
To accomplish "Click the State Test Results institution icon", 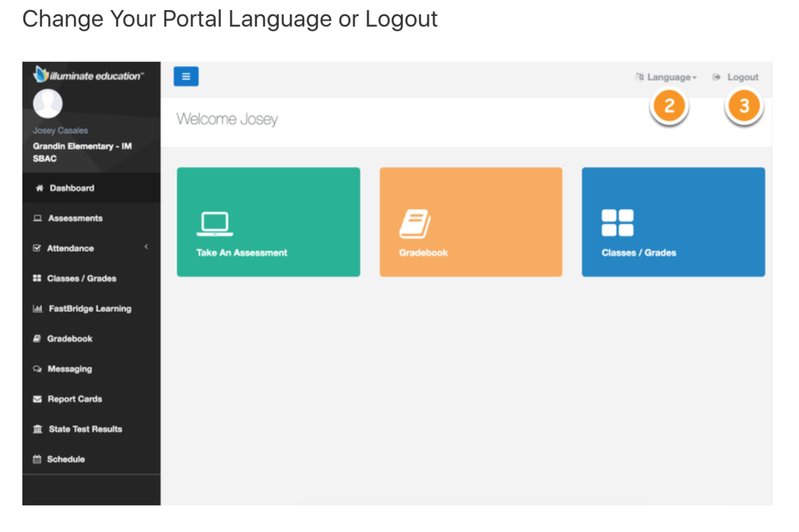I will click(x=37, y=429).
